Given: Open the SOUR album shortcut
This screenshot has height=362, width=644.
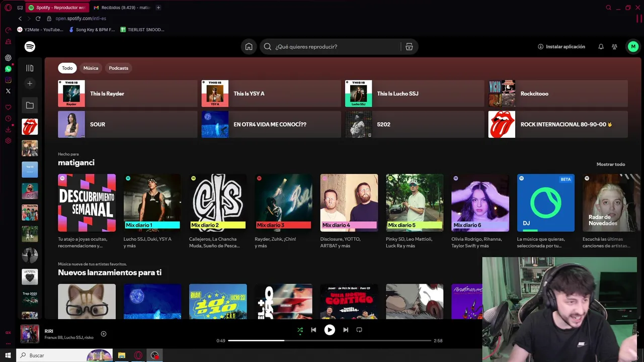Looking at the screenshot, I should [128, 124].
